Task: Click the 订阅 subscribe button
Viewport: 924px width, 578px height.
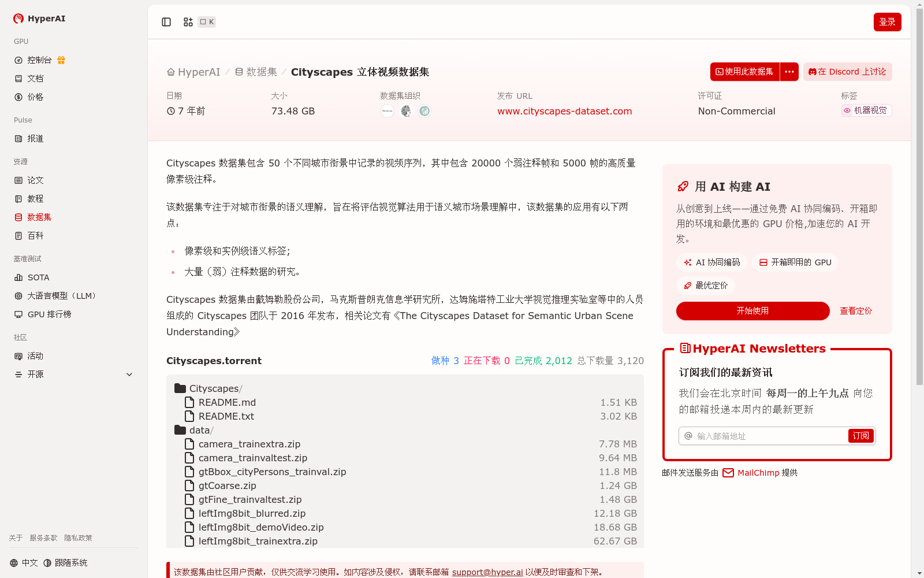Action: tap(861, 436)
